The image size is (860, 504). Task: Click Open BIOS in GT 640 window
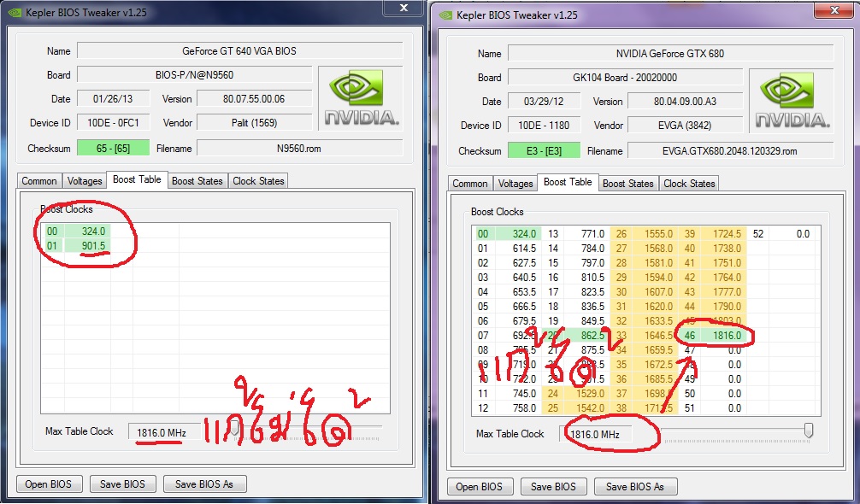click(x=48, y=484)
